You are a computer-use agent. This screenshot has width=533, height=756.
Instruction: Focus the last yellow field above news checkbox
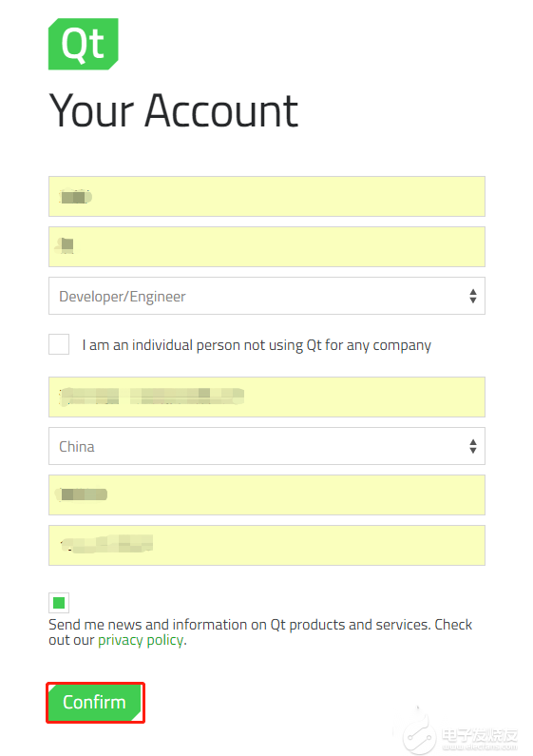[x=266, y=545]
